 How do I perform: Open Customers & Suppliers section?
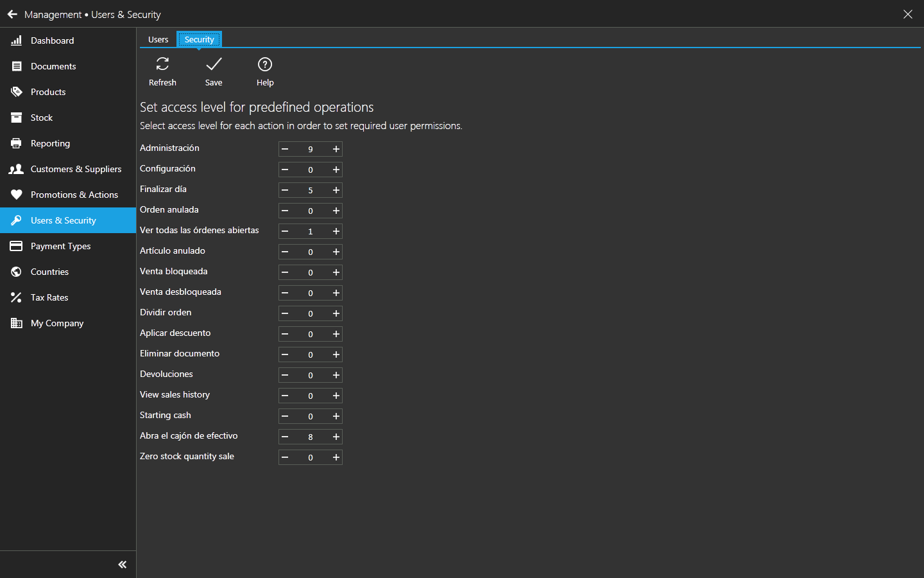click(x=76, y=169)
